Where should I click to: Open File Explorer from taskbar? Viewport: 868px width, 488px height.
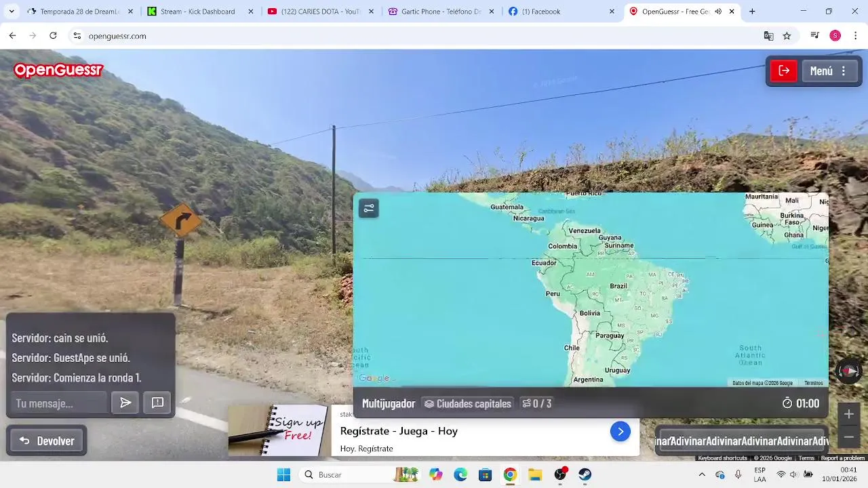(x=535, y=474)
